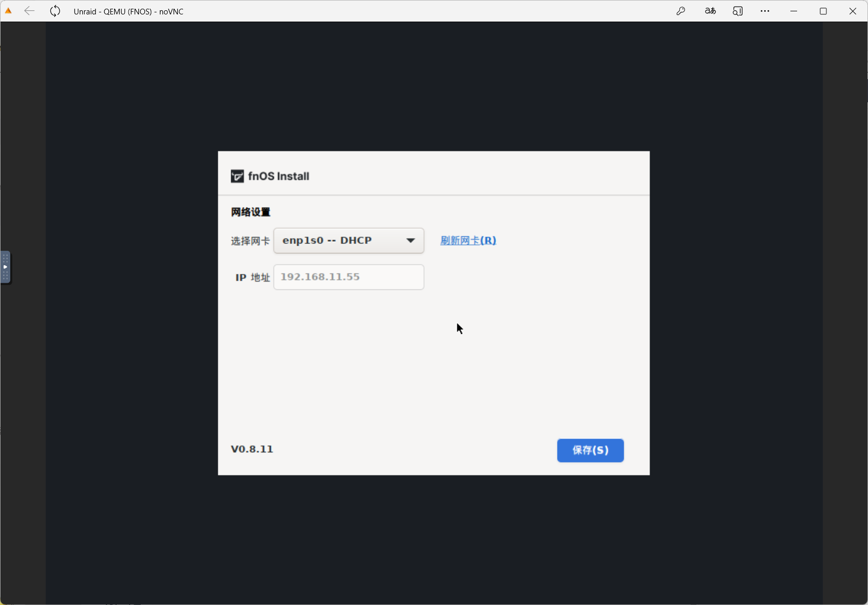Click the IP 地址 input field

(x=348, y=277)
